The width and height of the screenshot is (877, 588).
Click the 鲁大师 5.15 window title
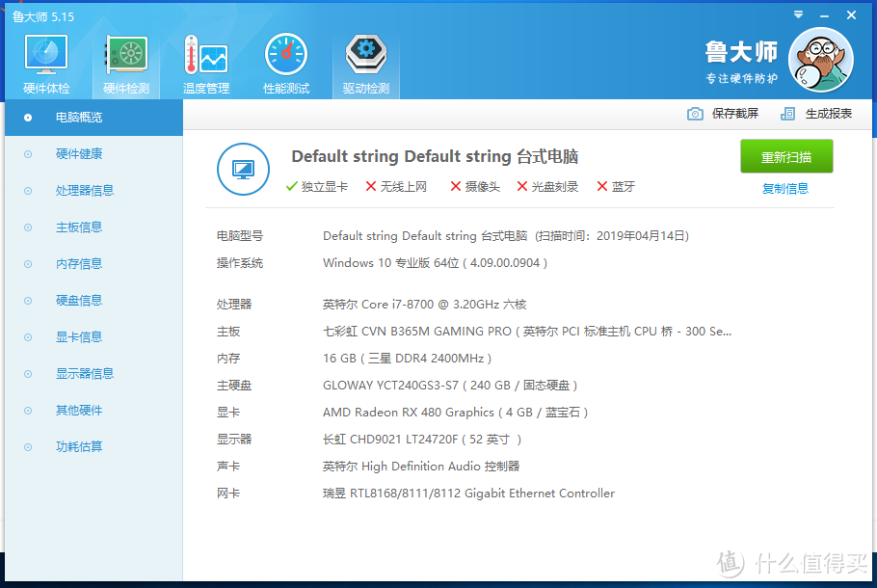coord(43,16)
